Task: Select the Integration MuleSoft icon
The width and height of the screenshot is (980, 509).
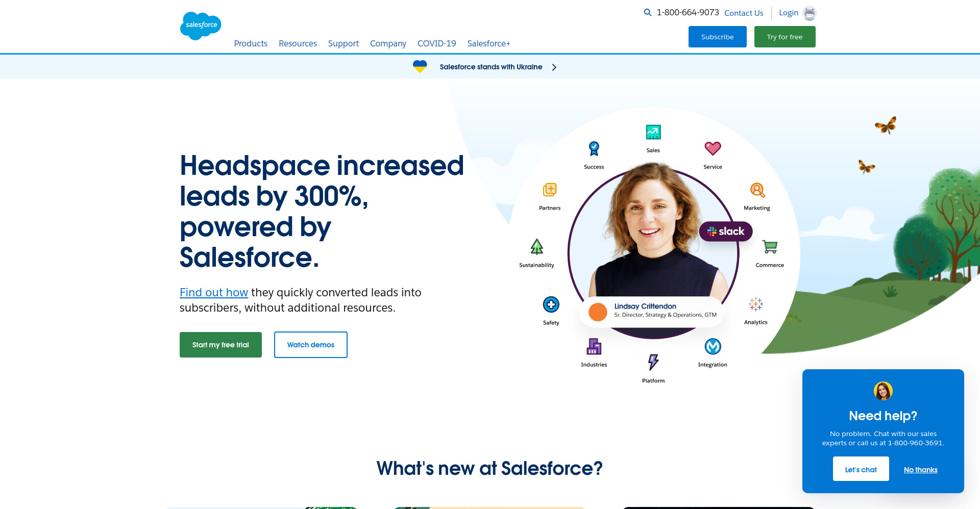Action: tap(713, 346)
